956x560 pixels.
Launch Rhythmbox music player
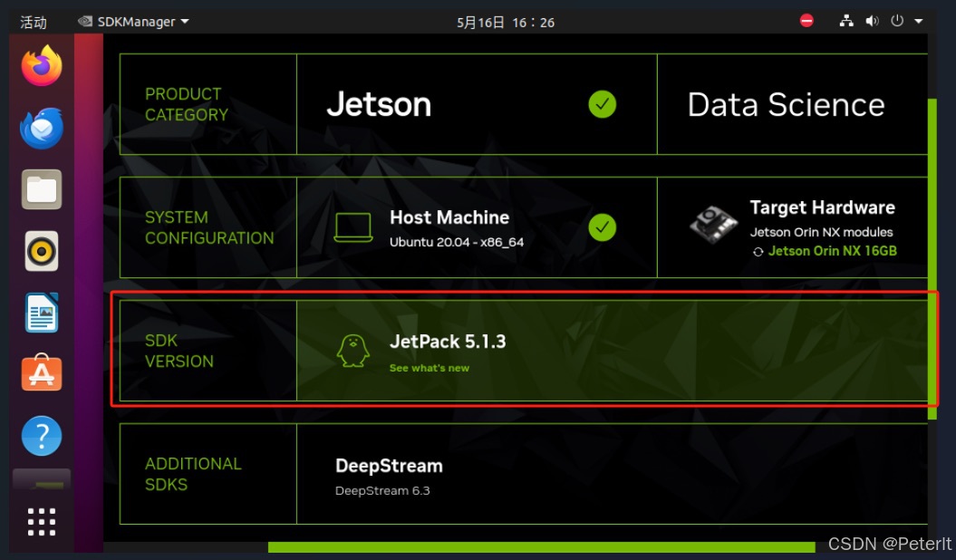click(42, 251)
